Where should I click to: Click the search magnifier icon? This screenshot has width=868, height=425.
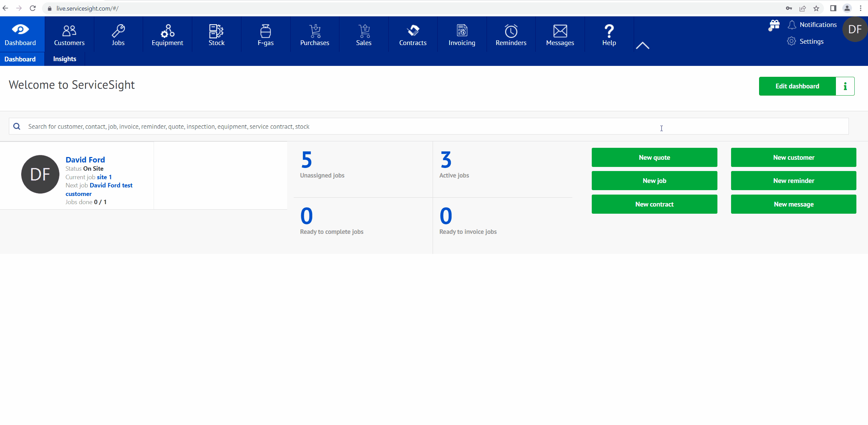point(17,127)
